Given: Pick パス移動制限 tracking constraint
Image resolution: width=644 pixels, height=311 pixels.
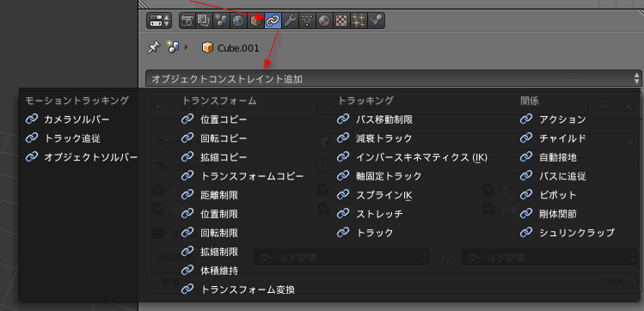Looking at the screenshot, I should 375,119.
